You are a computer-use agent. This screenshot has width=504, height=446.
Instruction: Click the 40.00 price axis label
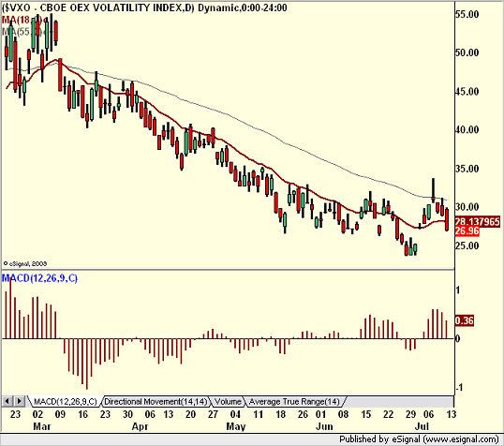tap(467, 130)
